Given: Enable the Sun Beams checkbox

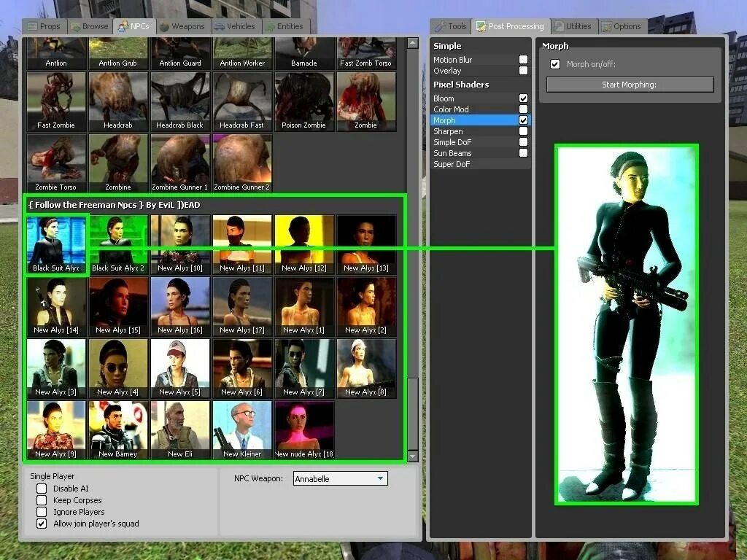Looking at the screenshot, I should click(x=523, y=153).
